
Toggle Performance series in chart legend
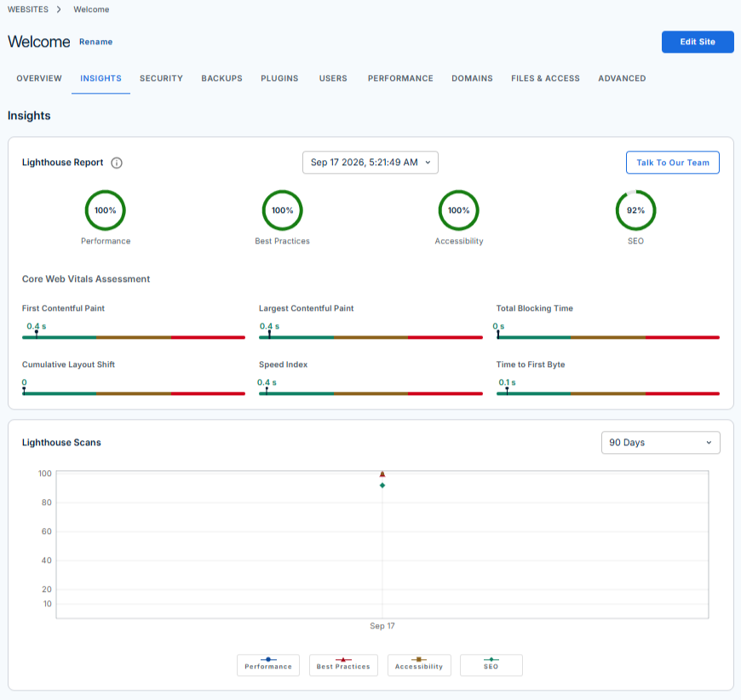click(268, 665)
